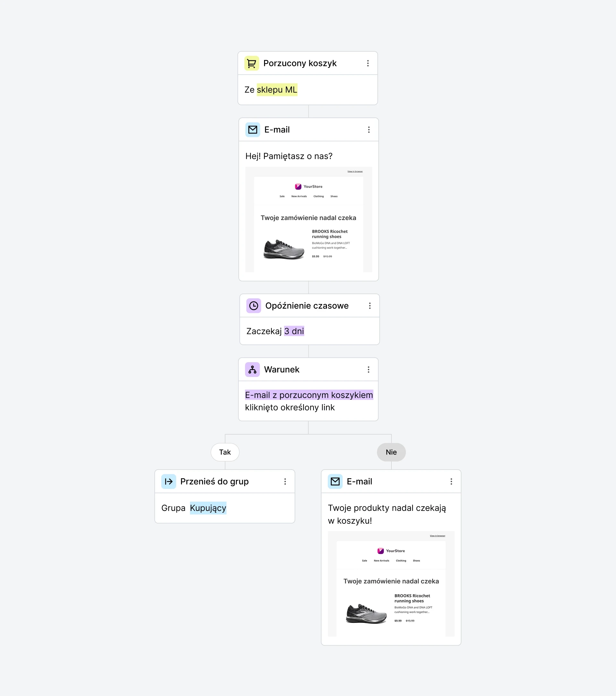Click the envelope icon on the Nie-branch E-mail node
The width and height of the screenshot is (616, 696).
point(335,481)
